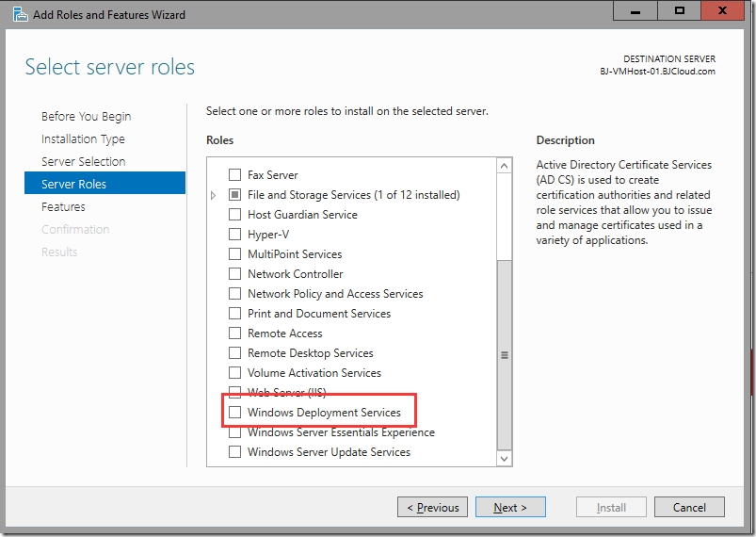
Task: Enable the Host Guardian Service role
Action: tap(234, 214)
